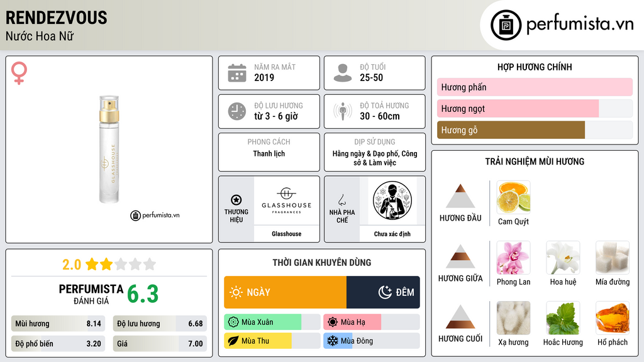
Task: Click the Glasshouse brand name label
Action: pos(287,234)
